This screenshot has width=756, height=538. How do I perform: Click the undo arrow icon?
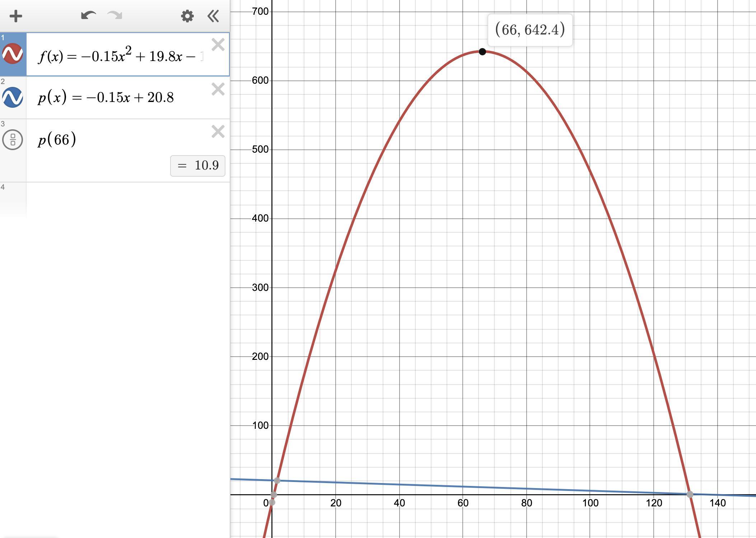point(88,16)
